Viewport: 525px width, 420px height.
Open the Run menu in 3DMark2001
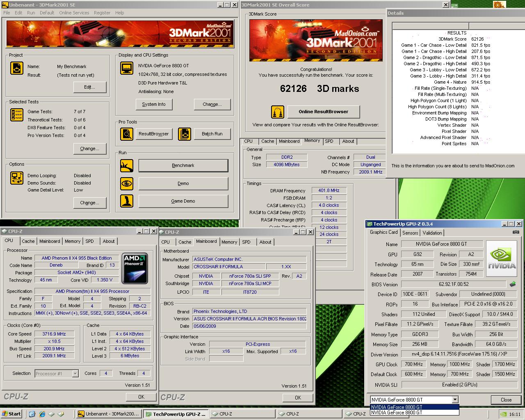click(x=31, y=13)
